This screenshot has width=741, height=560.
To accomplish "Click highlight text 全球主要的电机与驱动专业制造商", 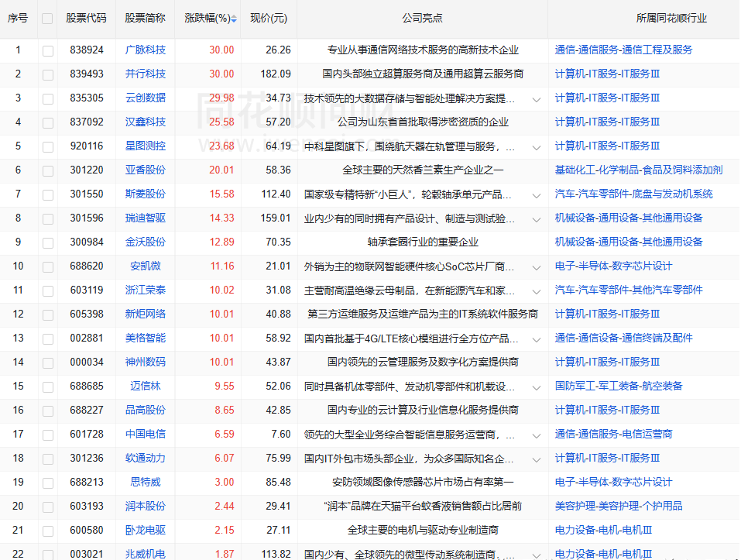I will [423, 531].
